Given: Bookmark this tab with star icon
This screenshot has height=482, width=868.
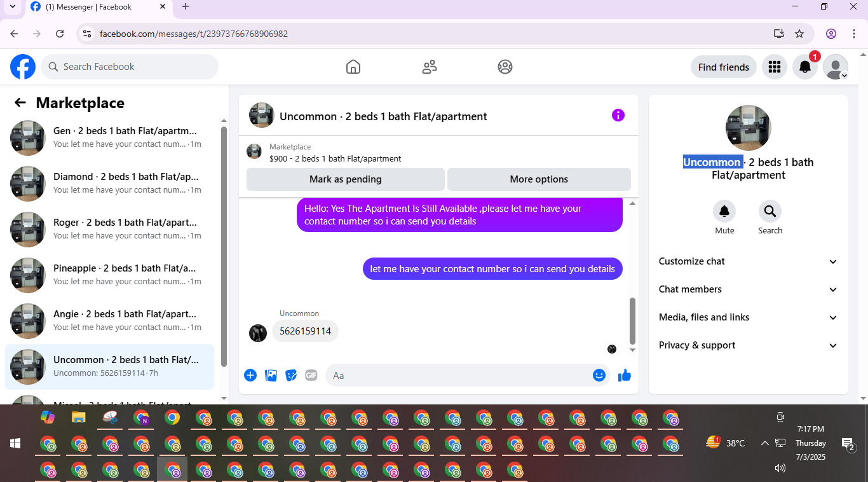Looking at the screenshot, I should [x=799, y=34].
